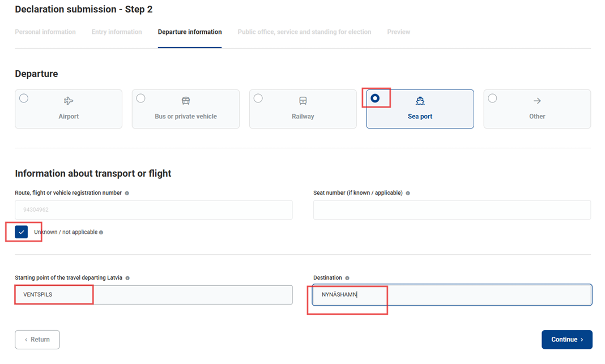Go to the Preview tab
Screen dimensions: 605x364
(399, 32)
